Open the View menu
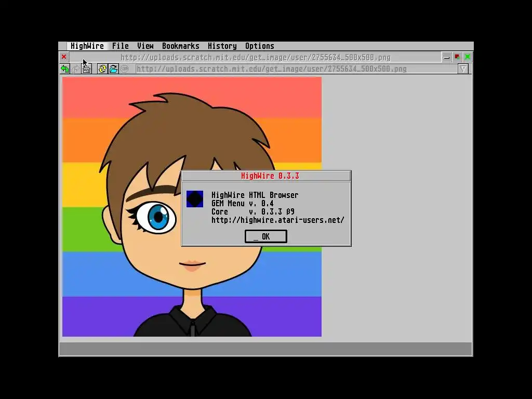 (x=145, y=46)
